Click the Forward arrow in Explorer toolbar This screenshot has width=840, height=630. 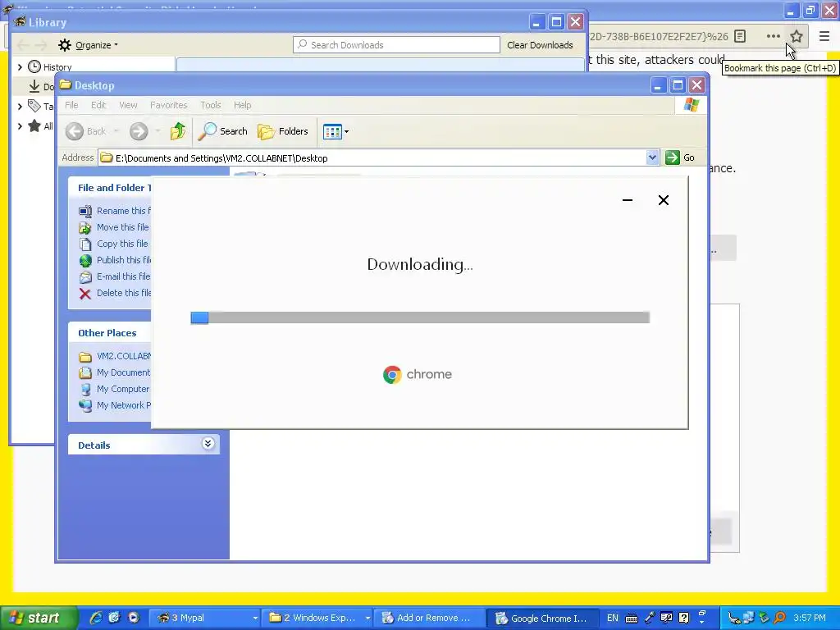(x=139, y=131)
